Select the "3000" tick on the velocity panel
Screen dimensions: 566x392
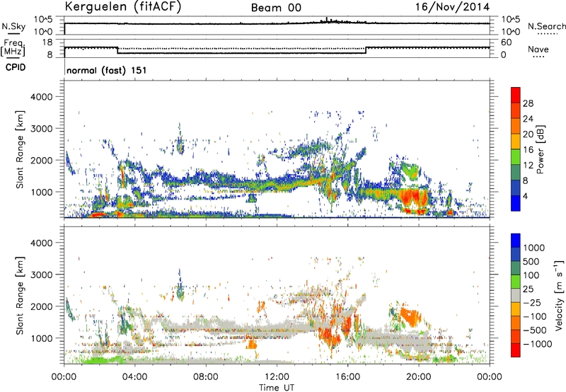click(x=42, y=275)
